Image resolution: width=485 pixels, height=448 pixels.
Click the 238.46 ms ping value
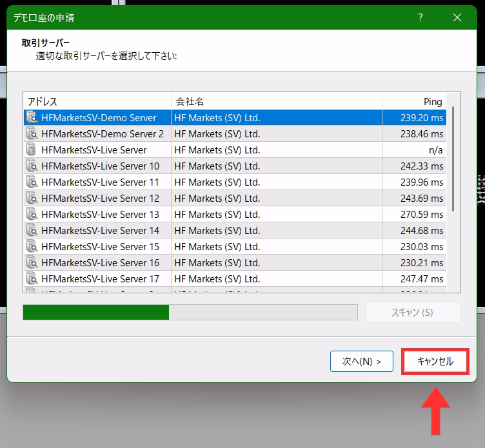tap(422, 134)
